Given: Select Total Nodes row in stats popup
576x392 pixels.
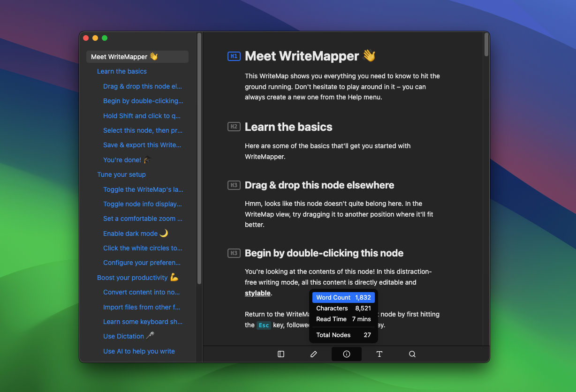Looking at the screenshot, I should [x=343, y=335].
